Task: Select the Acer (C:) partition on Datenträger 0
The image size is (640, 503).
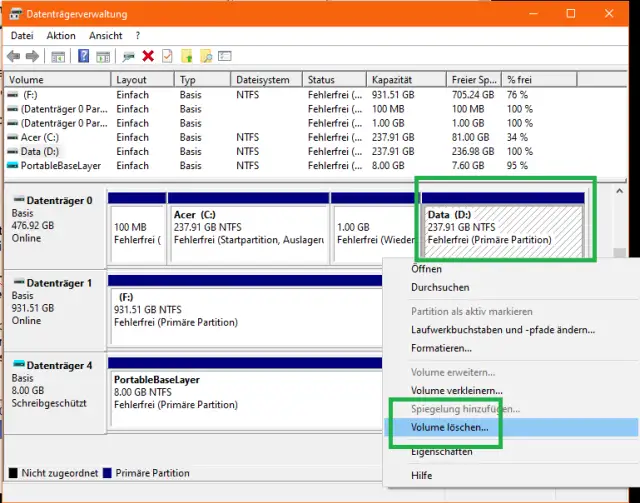Action: point(248,227)
